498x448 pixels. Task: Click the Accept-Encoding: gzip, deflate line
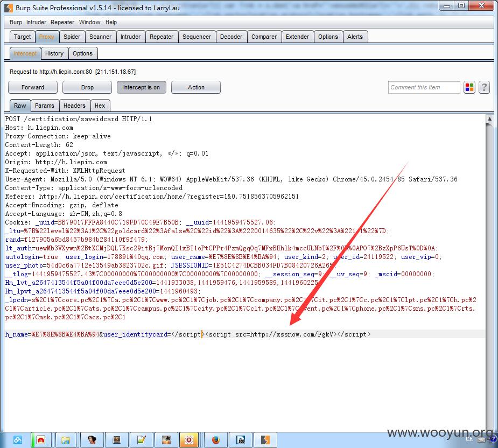click(x=61, y=205)
